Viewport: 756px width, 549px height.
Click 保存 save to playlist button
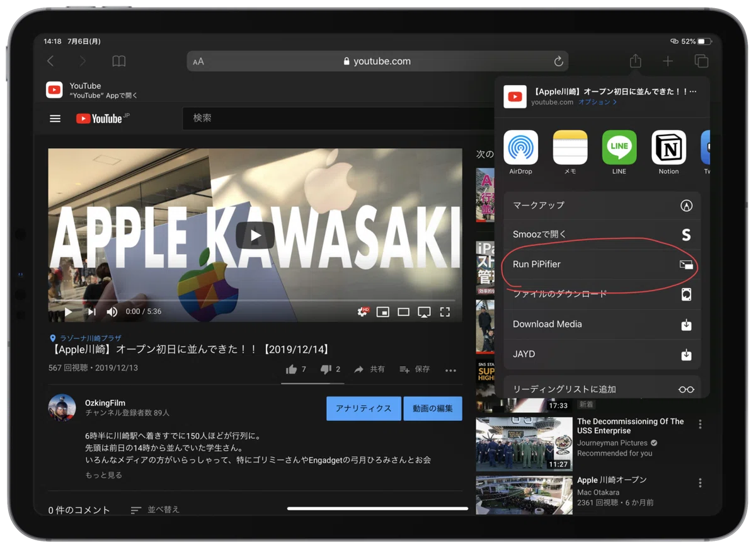pyautogui.click(x=415, y=369)
